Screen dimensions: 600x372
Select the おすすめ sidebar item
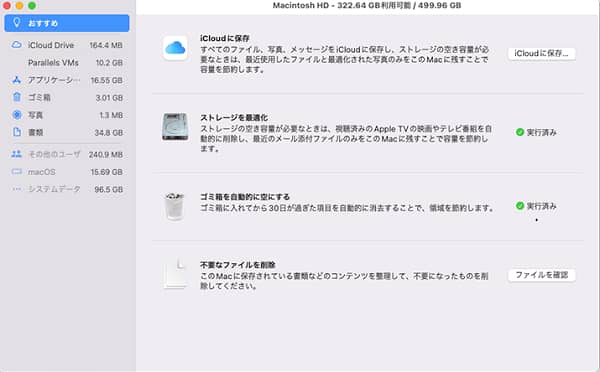(67, 23)
